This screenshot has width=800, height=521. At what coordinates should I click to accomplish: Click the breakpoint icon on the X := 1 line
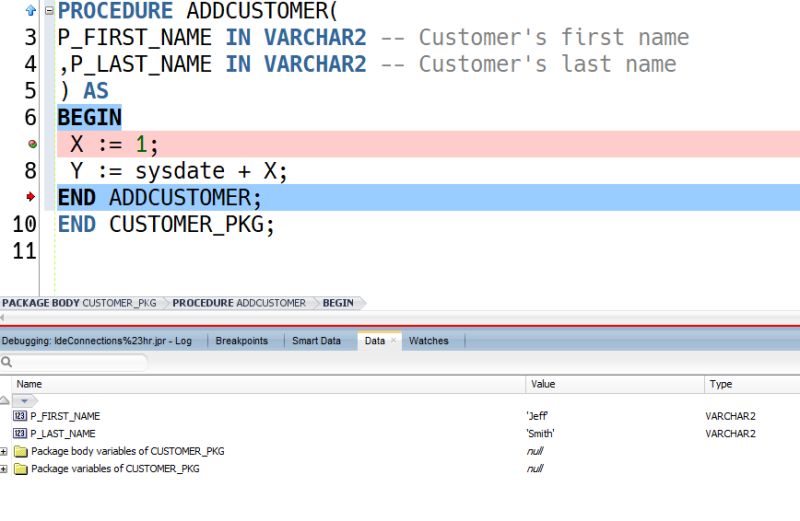tap(32, 144)
